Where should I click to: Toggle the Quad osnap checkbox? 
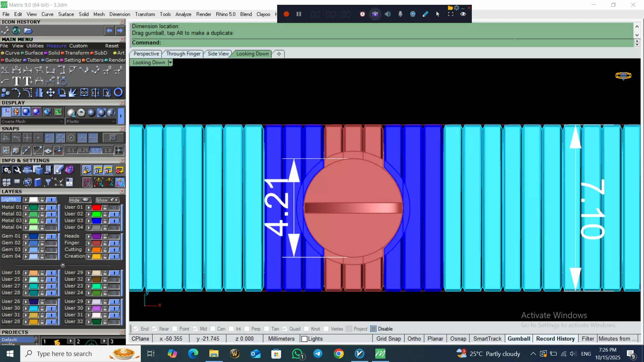(285, 329)
